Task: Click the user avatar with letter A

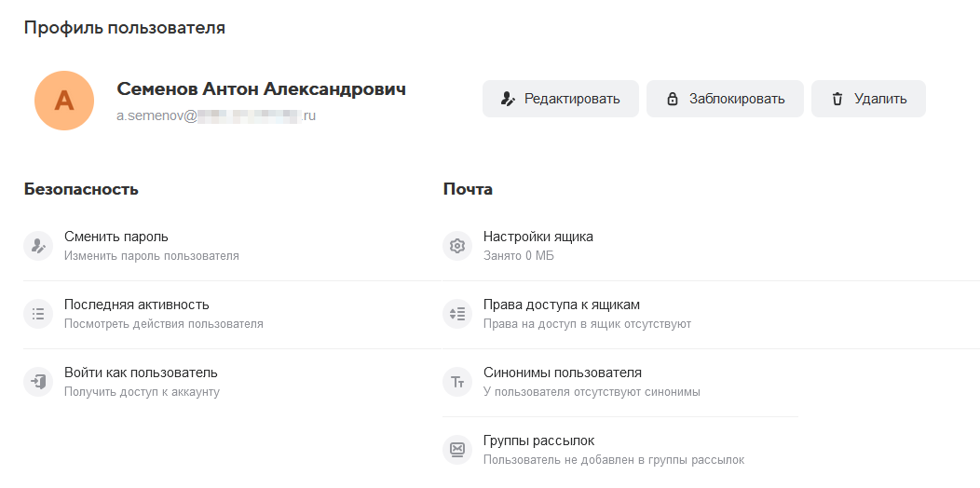Action: point(63,101)
